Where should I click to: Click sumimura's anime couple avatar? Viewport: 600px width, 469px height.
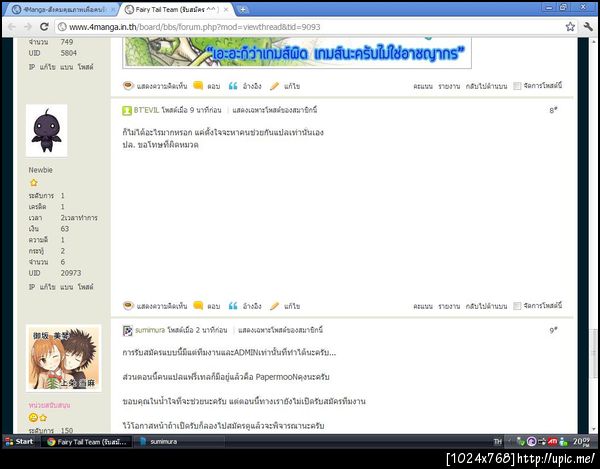(x=64, y=358)
